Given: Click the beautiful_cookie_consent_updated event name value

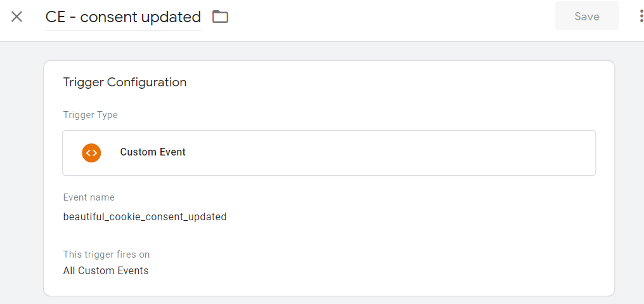Looking at the screenshot, I should click(145, 217).
